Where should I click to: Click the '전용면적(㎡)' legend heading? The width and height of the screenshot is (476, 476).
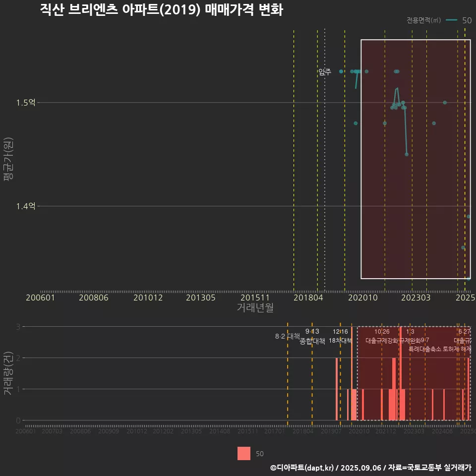coord(423,20)
